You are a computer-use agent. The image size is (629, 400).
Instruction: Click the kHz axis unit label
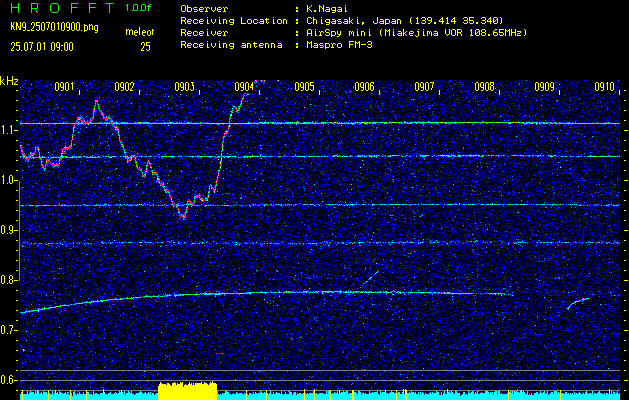[9, 81]
